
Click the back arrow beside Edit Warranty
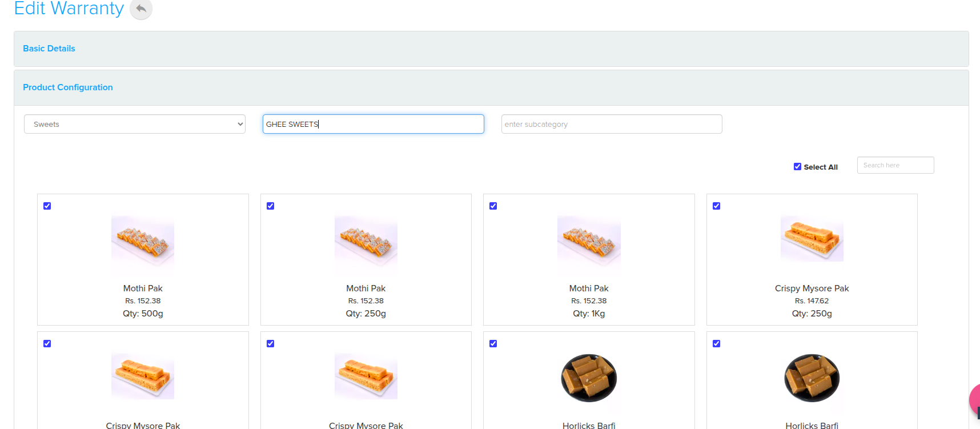[x=141, y=9]
